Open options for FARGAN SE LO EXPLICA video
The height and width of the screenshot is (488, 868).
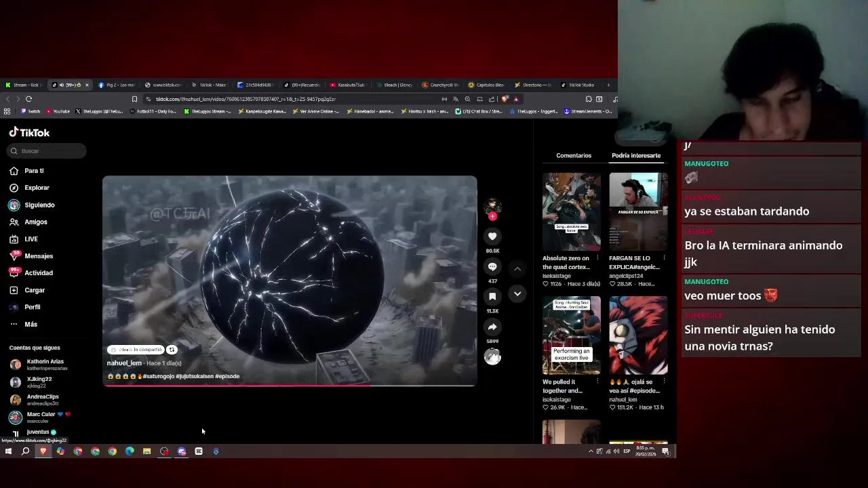[664, 258]
